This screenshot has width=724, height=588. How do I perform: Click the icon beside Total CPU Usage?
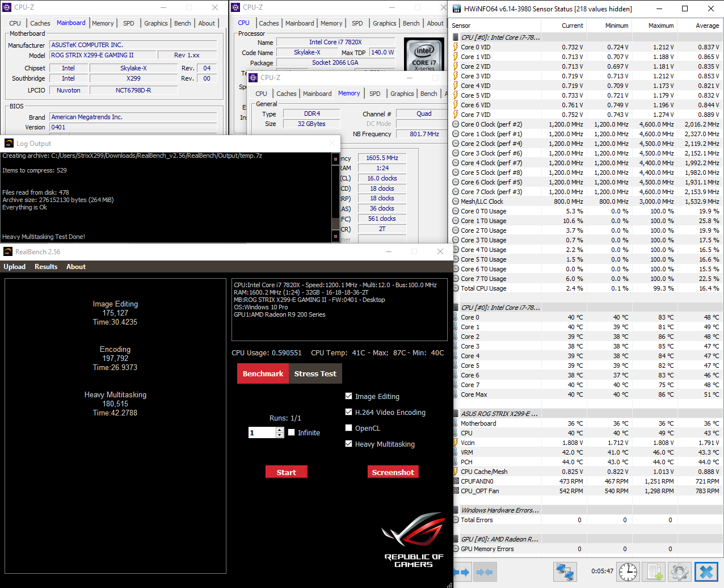click(456, 288)
